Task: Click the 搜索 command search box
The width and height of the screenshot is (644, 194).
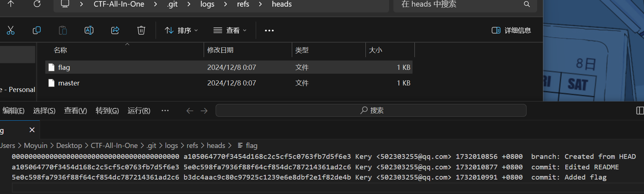Action: click(371, 110)
